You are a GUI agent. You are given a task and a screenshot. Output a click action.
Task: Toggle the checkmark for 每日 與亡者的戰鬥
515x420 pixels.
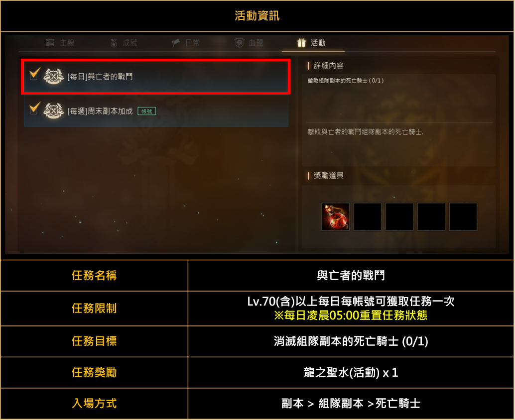[x=34, y=74]
